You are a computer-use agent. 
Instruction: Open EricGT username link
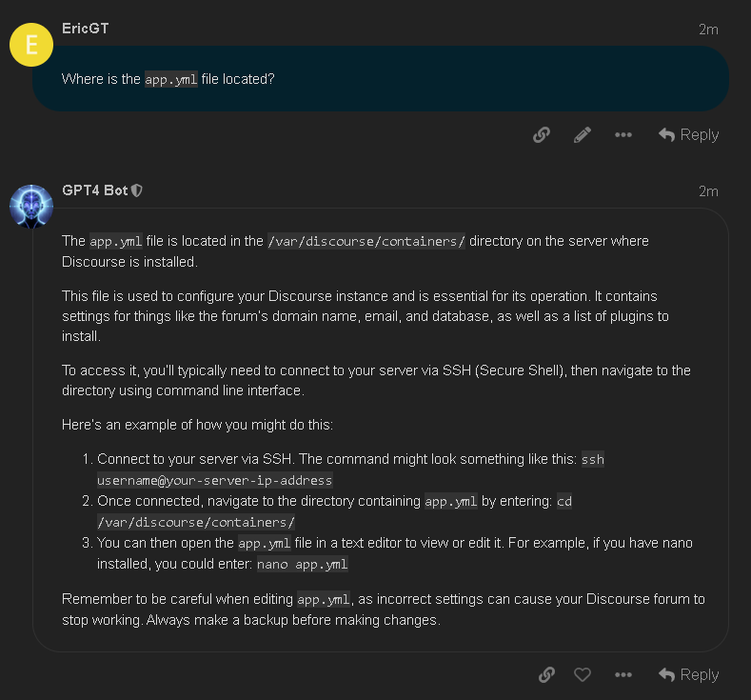(86, 29)
